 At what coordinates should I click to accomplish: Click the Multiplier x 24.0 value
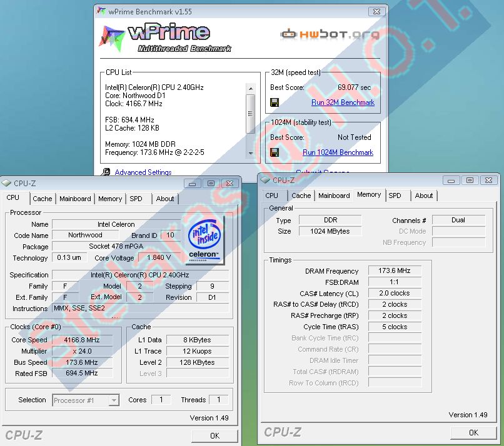[x=82, y=351]
